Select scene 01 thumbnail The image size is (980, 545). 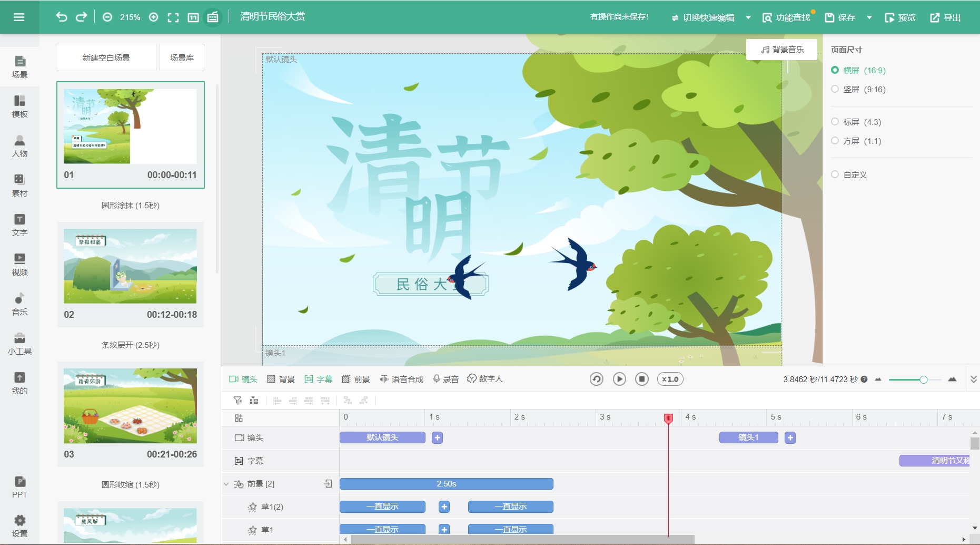click(130, 134)
